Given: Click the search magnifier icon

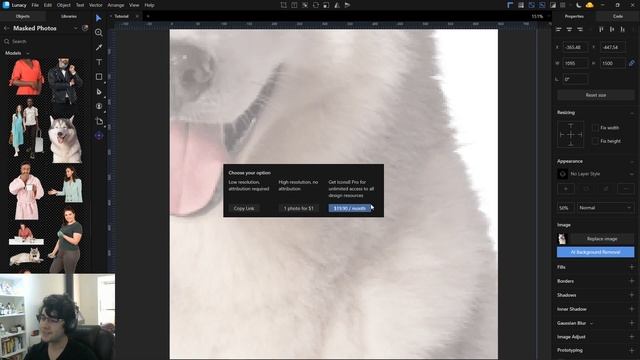Looking at the screenshot, I should click(7, 41).
